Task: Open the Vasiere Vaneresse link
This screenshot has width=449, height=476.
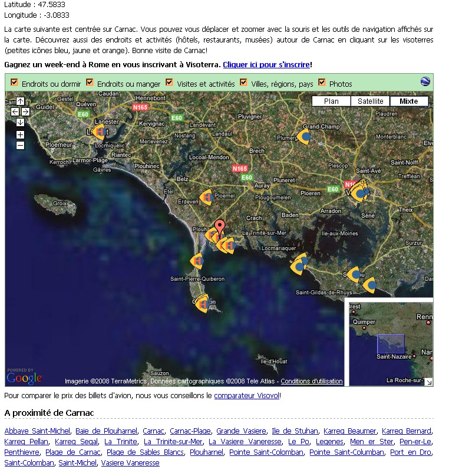Action: (x=130, y=463)
